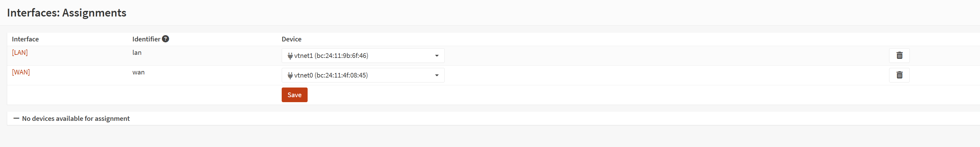The height and width of the screenshot is (147, 980).
Task: Expand the LAN device dropdown arrow
Action: 437,56
